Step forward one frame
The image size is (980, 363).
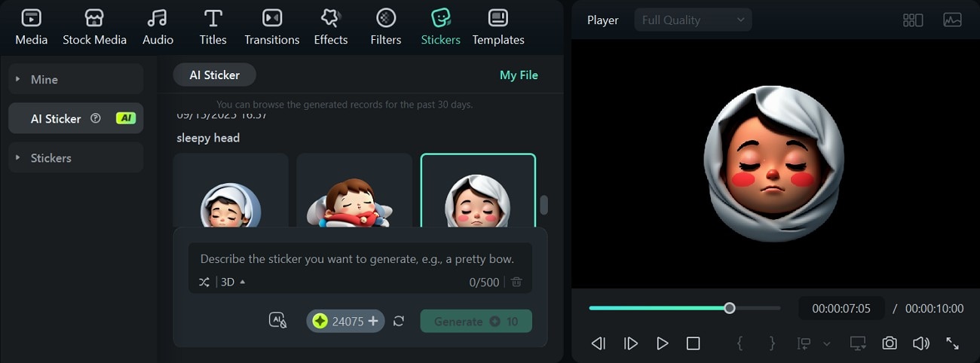click(631, 343)
